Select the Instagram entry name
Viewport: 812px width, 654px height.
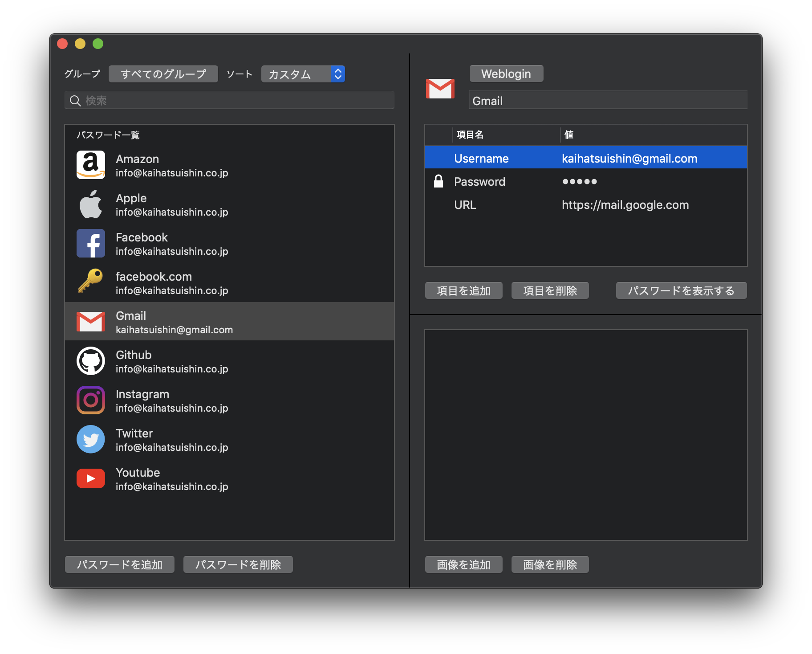142,394
